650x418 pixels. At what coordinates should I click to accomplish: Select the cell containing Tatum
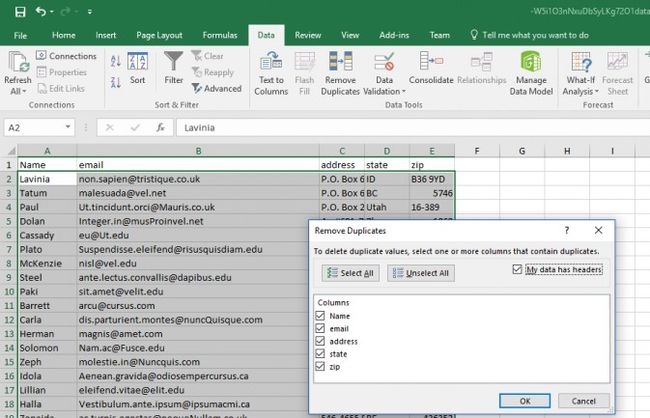[x=47, y=193]
